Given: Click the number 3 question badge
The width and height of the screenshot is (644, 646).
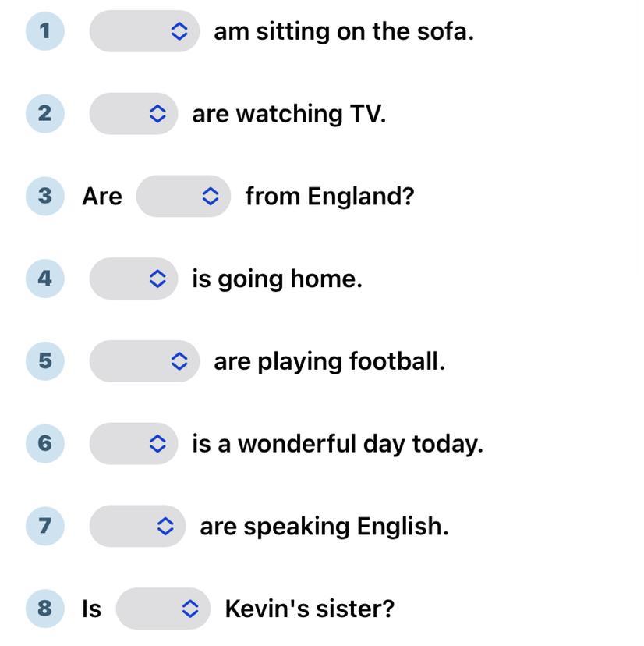Looking at the screenshot, I should coord(44,196).
